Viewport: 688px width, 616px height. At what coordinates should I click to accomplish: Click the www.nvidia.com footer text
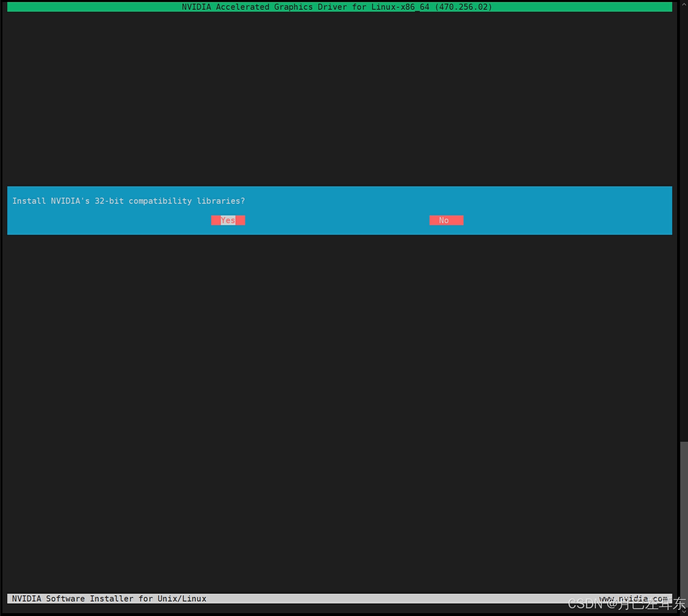click(x=633, y=599)
